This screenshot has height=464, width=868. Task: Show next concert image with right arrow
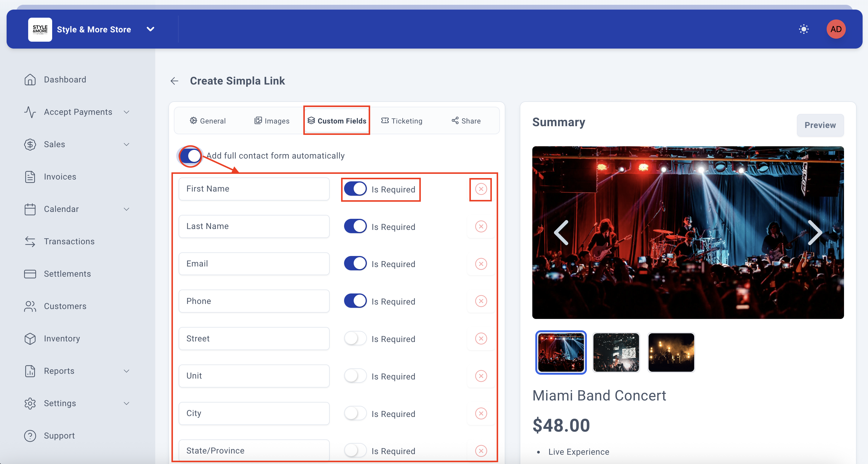pos(814,233)
